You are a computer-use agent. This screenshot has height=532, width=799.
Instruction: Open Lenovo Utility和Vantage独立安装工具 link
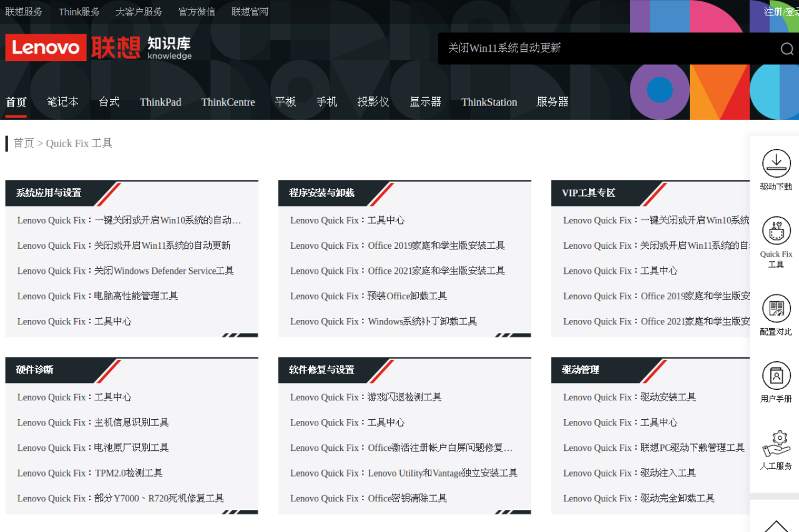pyautogui.click(x=404, y=473)
